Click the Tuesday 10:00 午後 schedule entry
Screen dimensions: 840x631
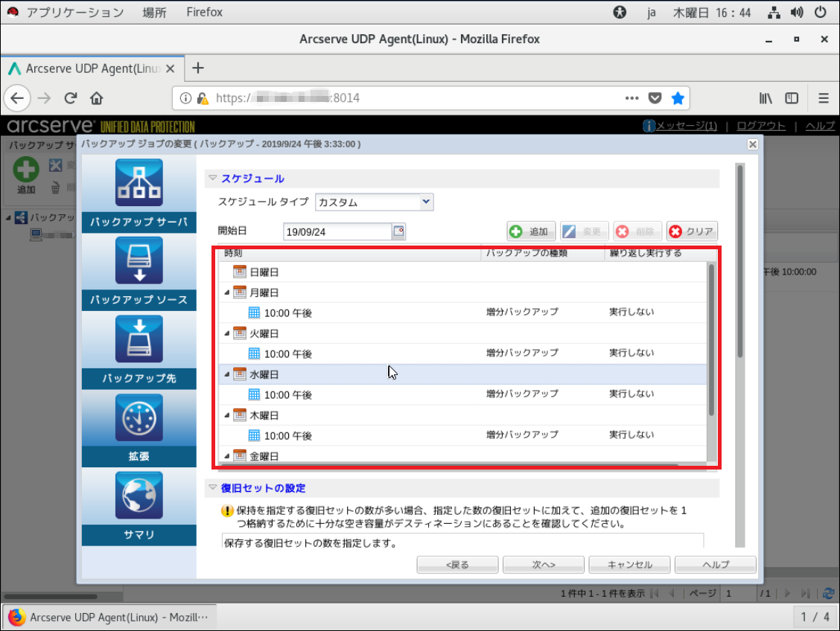click(x=287, y=353)
